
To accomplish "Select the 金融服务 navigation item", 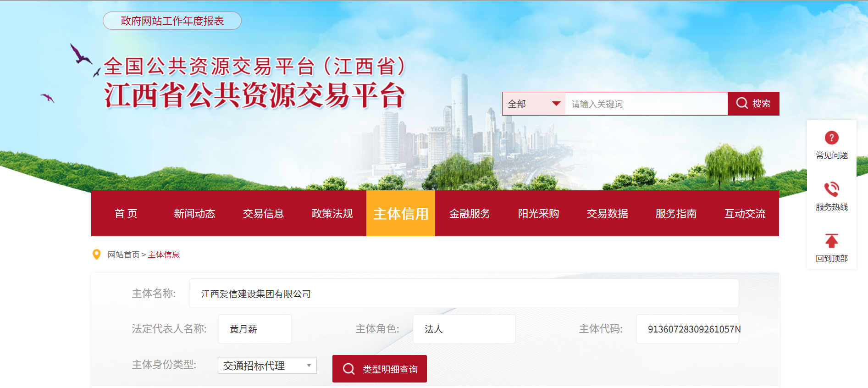I will (x=470, y=213).
